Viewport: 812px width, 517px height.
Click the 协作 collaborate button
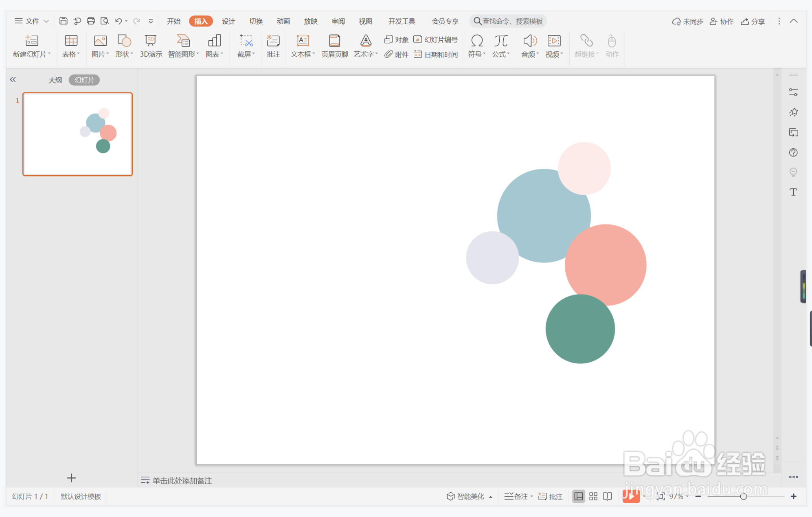tap(722, 21)
